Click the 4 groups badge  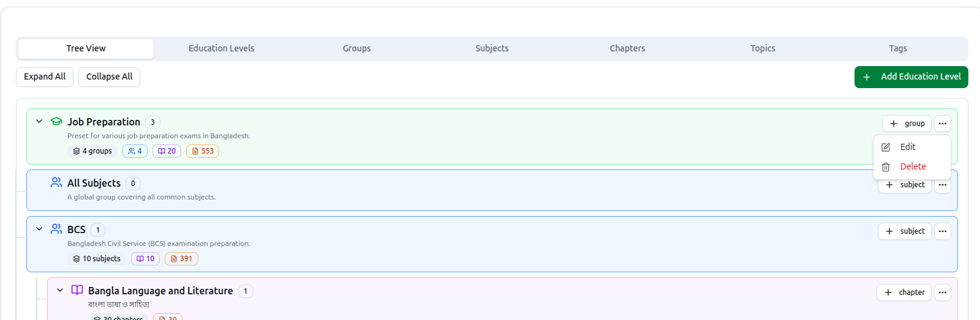[92, 151]
